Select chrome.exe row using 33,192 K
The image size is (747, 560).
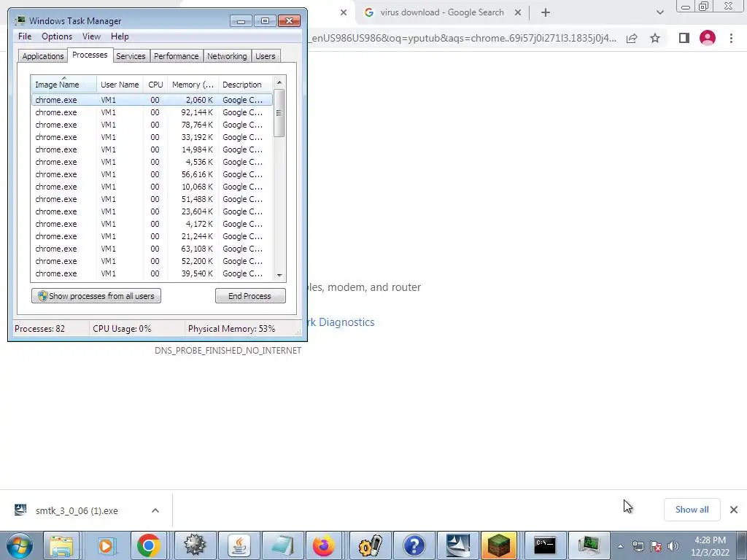152,137
